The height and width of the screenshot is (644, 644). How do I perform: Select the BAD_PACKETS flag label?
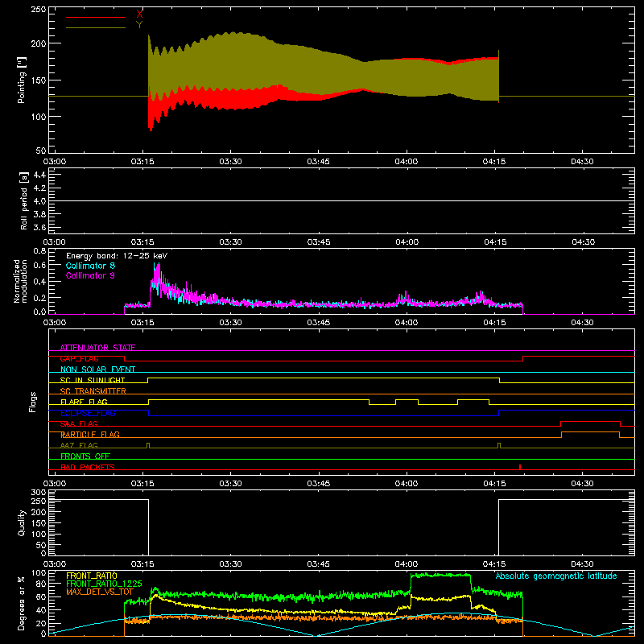pos(88,467)
